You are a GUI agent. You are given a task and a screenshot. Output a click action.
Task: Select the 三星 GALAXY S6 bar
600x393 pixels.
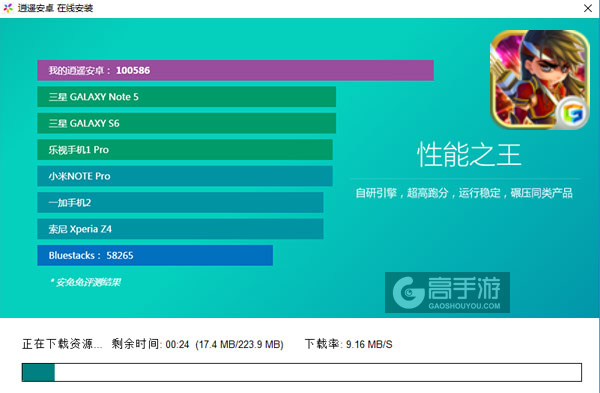(186, 123)
